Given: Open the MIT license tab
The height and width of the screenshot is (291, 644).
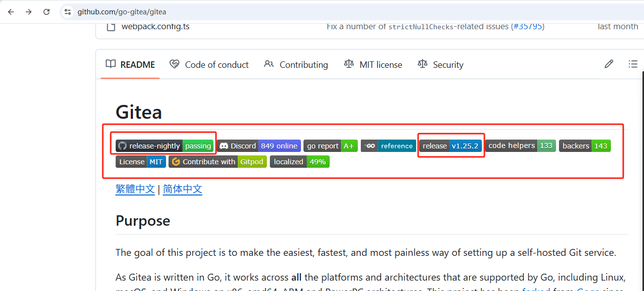Looking at the screenshot, I should tap(373, 65).
